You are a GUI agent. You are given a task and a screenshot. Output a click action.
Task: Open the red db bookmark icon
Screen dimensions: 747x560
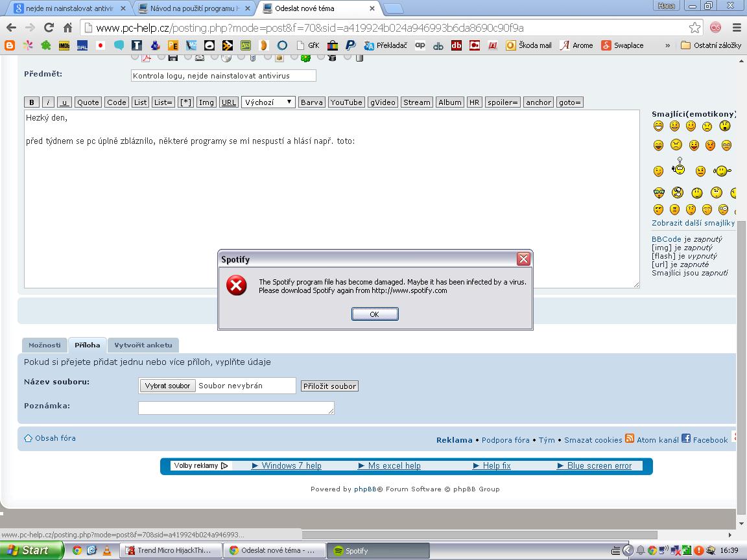pos(456,45)
